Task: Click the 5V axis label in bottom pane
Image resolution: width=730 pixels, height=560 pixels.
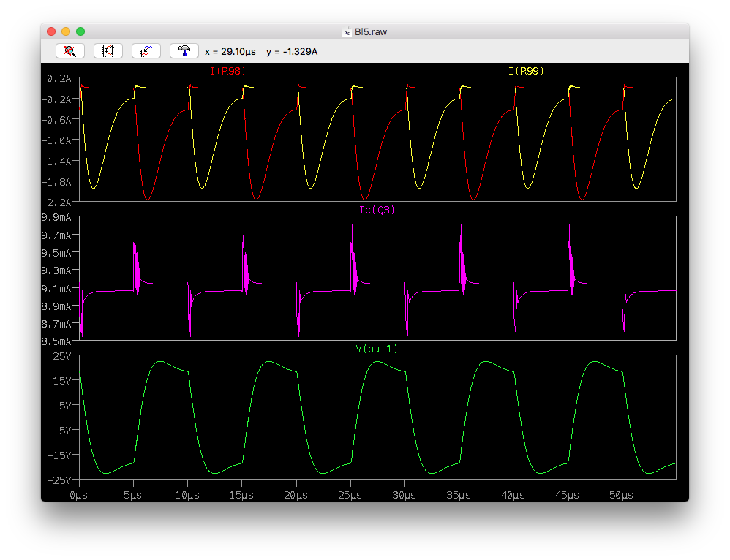Action: point(65,406)
